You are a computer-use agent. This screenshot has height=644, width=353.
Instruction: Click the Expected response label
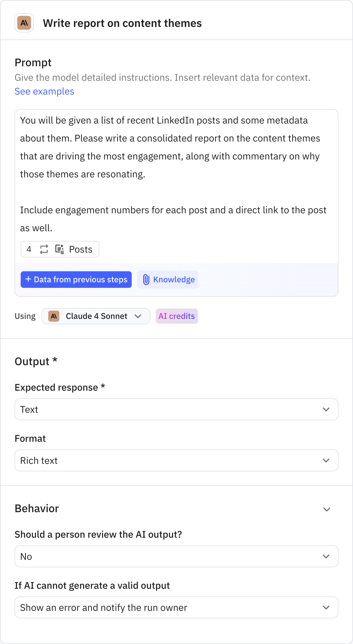(x=60, y=388)
